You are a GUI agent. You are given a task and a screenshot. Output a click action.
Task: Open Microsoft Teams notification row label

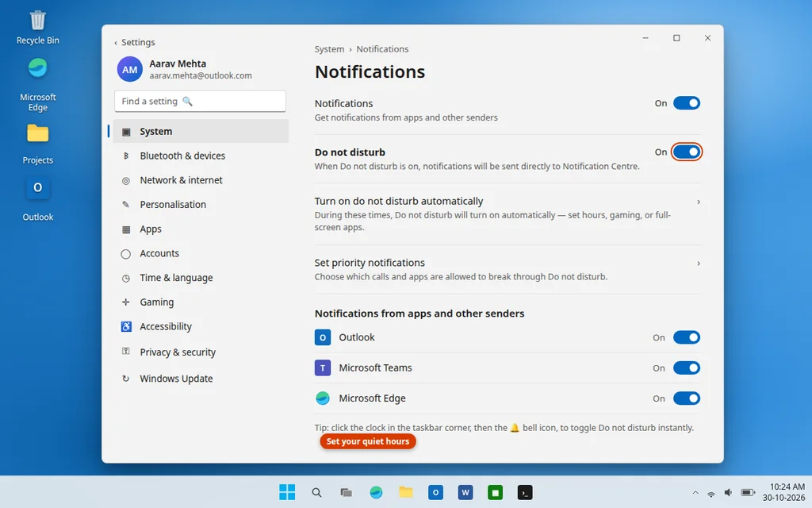pyautogui.click(x=375, y=368)
